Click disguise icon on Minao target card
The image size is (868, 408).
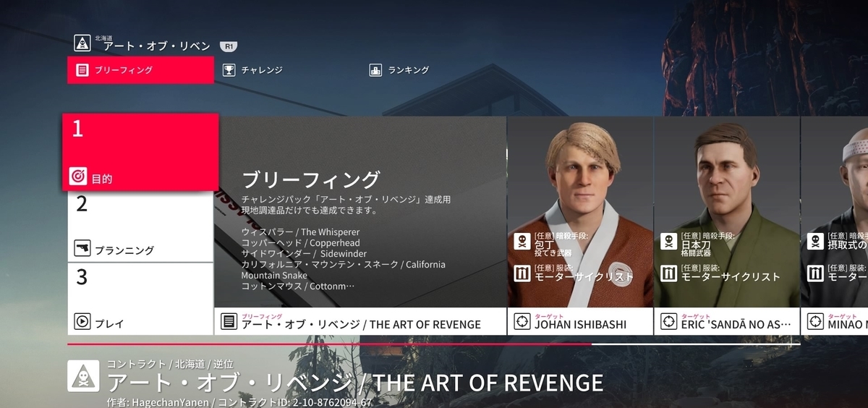(815, 273)
